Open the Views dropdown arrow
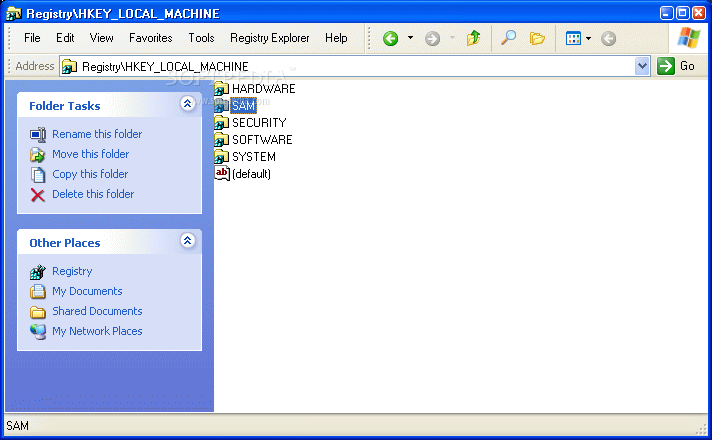Screen dimensions: 712x440 coord(588,39)
